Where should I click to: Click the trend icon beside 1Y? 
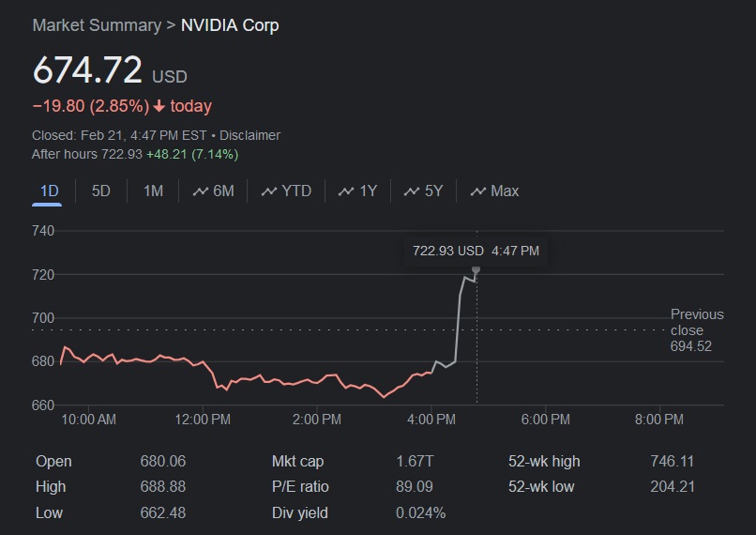tap(346, 191)
